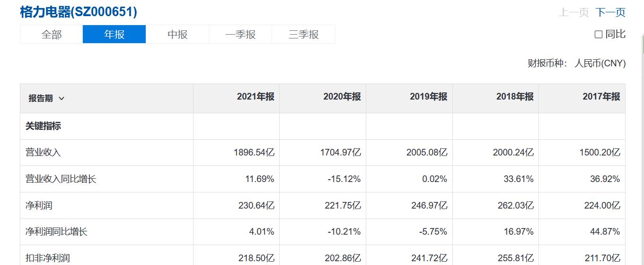
Task: Click the 33.61% growth cell
Action: click(495, 179)
